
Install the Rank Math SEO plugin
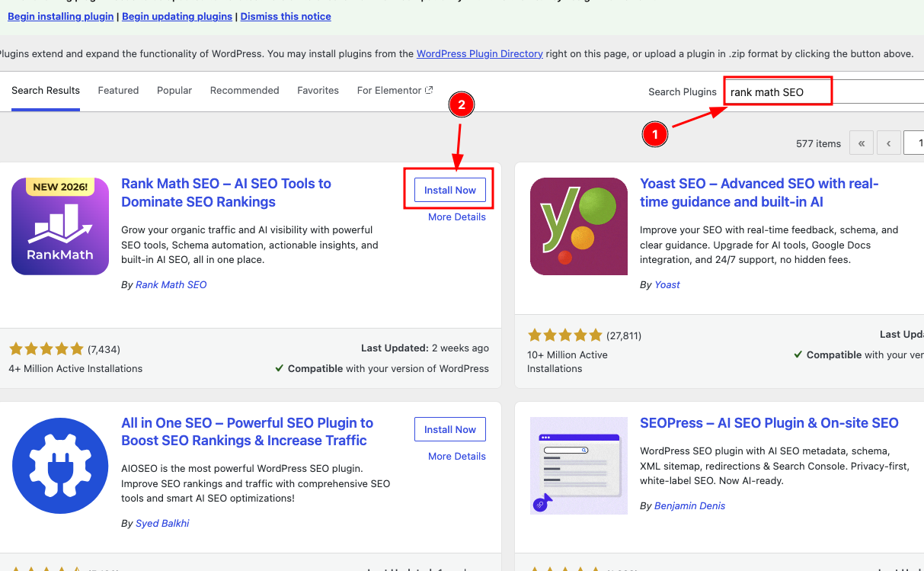click(x=450, y=190)
